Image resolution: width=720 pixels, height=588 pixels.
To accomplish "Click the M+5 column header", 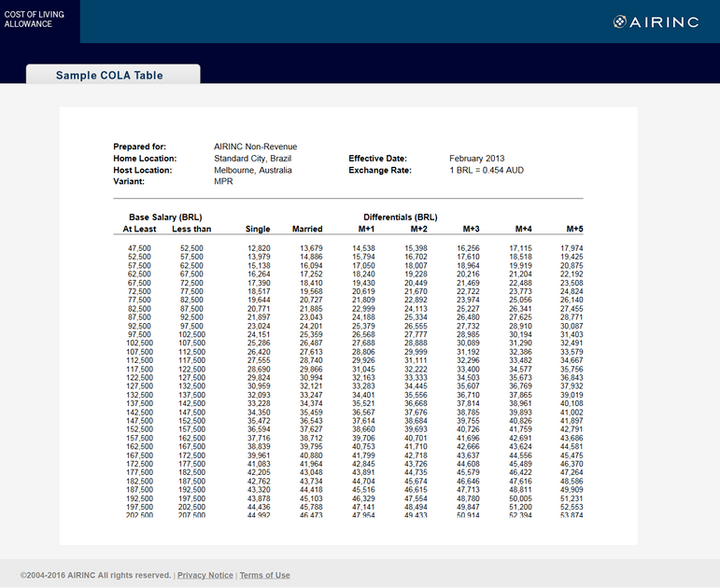I will click(574, 229).
